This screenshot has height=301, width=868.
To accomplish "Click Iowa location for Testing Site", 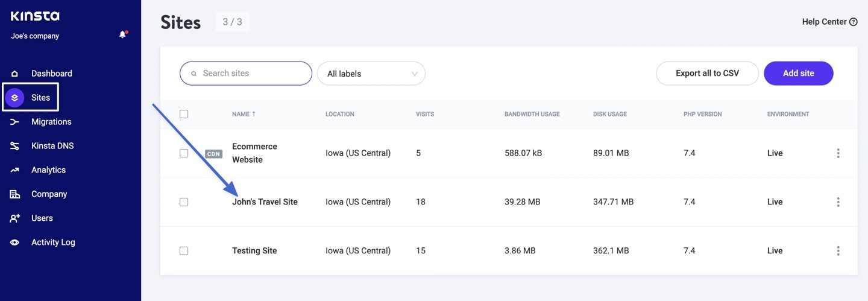I will click(358, 250).
